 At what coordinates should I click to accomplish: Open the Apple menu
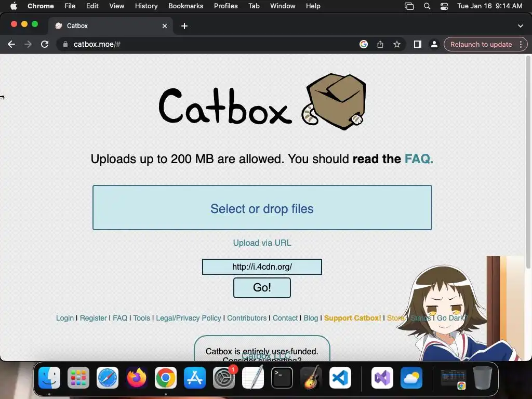[13, 6]
